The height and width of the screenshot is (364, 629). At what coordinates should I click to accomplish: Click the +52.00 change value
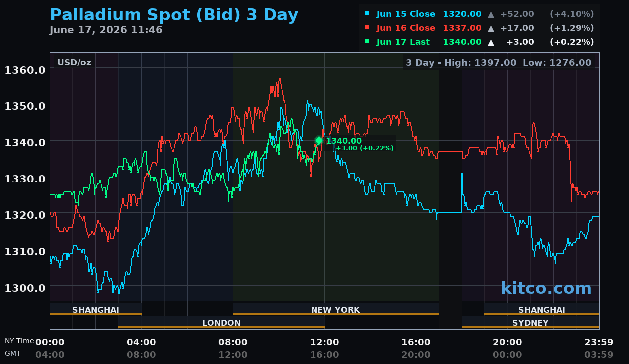(517, 14)
